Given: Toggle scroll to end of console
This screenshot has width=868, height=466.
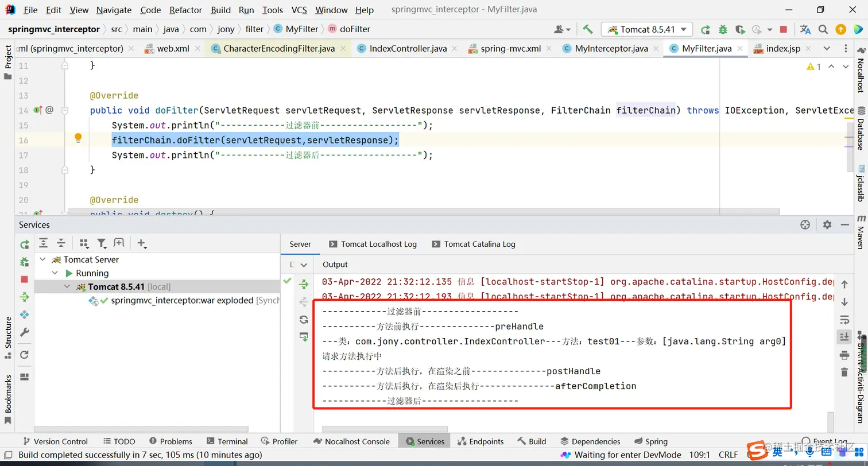Looking at the screenshot, I should pyautogui.click(x=844, y=337).
